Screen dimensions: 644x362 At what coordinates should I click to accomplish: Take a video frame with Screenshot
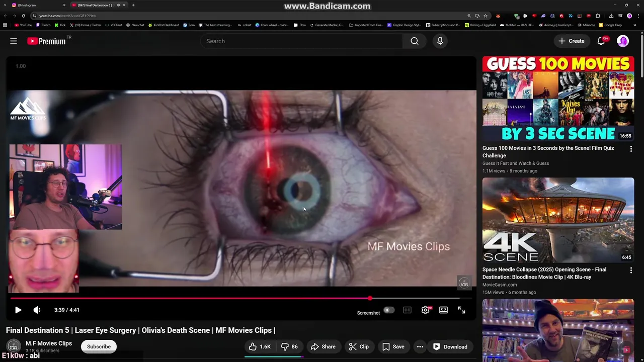368,313
